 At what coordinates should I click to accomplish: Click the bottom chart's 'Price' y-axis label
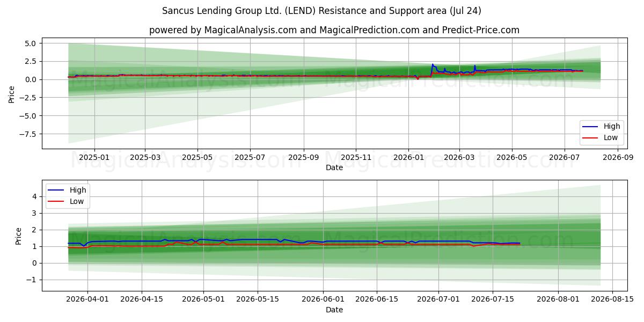tap(19, 236)
